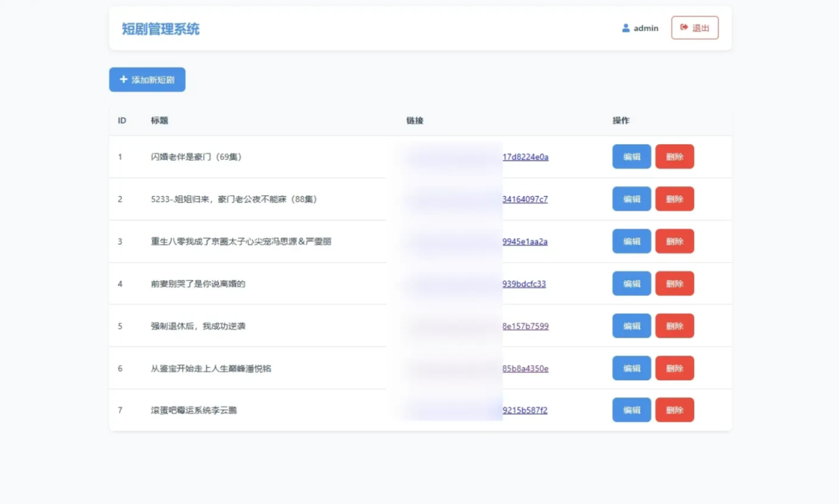Click 添加新短剧 add button
Viewport: 839px width, 504px height.
pyautogui.click(x=147, y=80)
